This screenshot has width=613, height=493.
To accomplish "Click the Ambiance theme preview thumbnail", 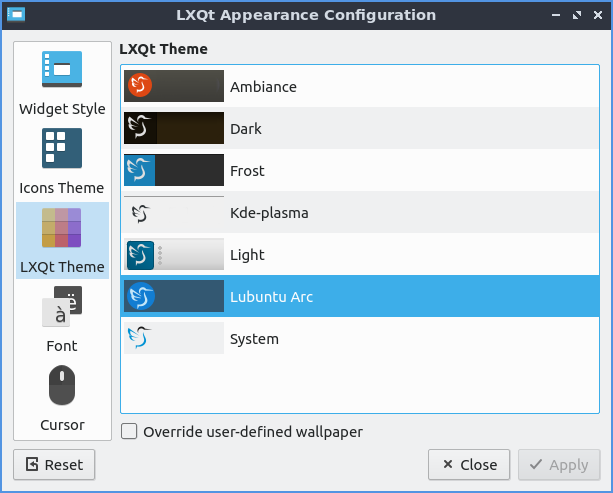I will pos(174,87).
